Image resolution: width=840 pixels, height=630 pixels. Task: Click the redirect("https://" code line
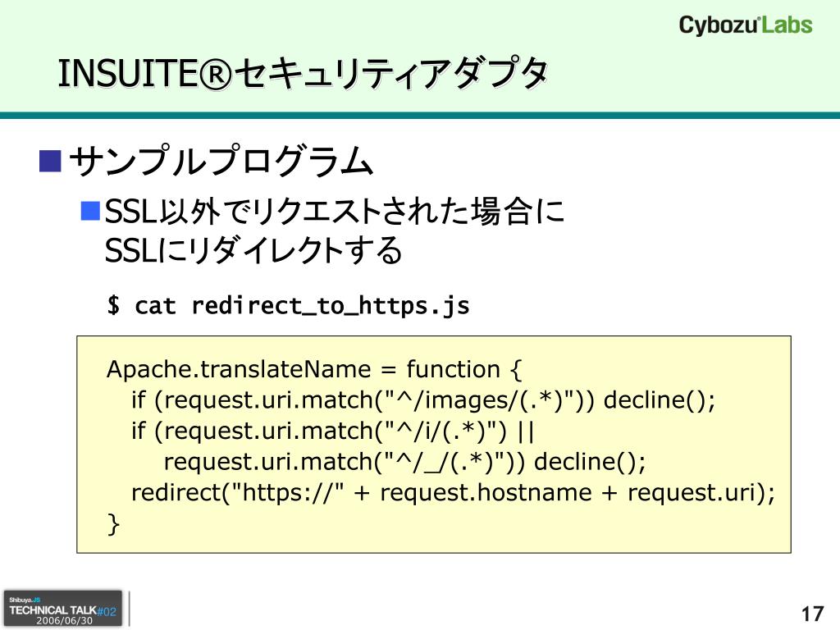(453, 493)
